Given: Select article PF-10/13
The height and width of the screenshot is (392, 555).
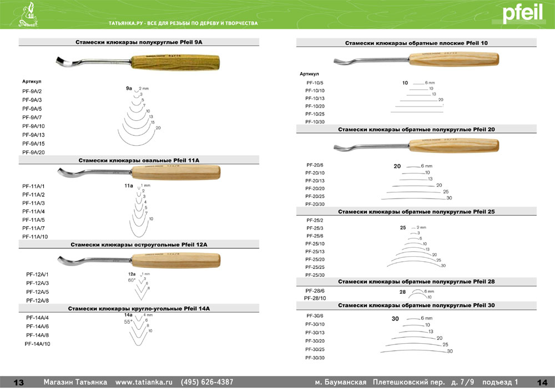Looking at the screenshot, I should [315, 99].
